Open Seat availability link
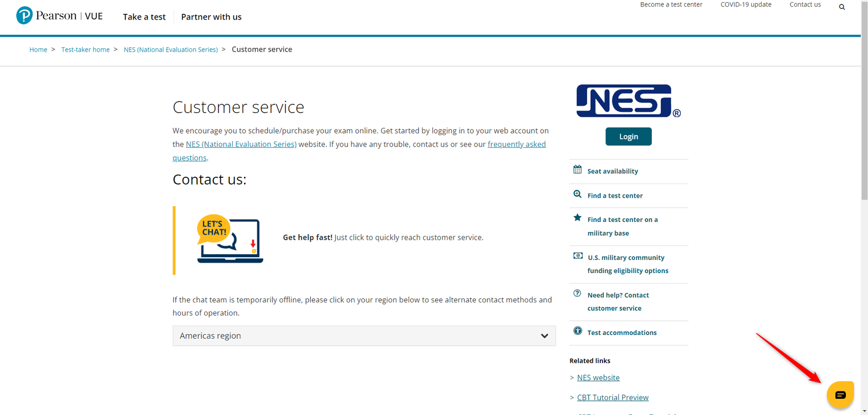 (x=613, y=171)
